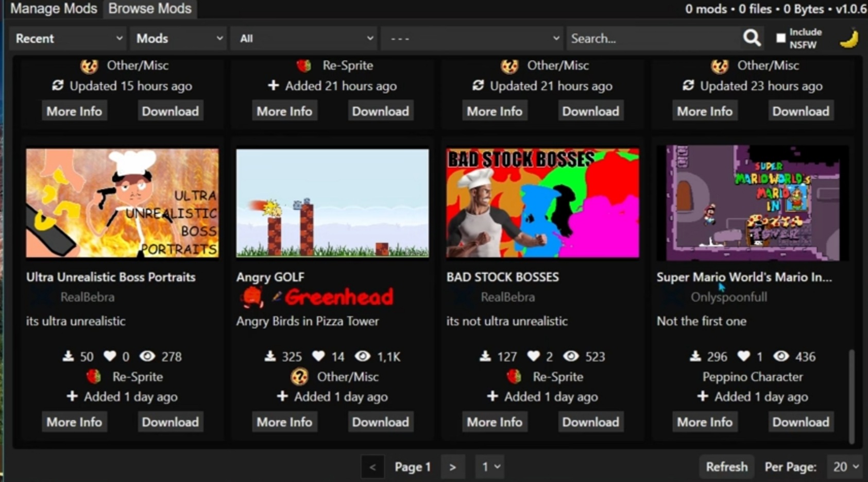868x482 pixels.
Task: Open the Angry GOLF thumbnail image
Action: (332, 203)
